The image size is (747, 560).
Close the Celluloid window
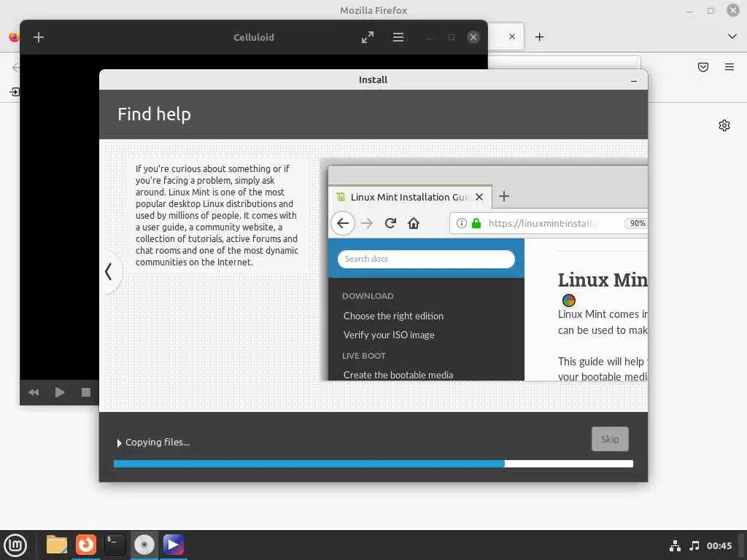(x=473, y=37)
